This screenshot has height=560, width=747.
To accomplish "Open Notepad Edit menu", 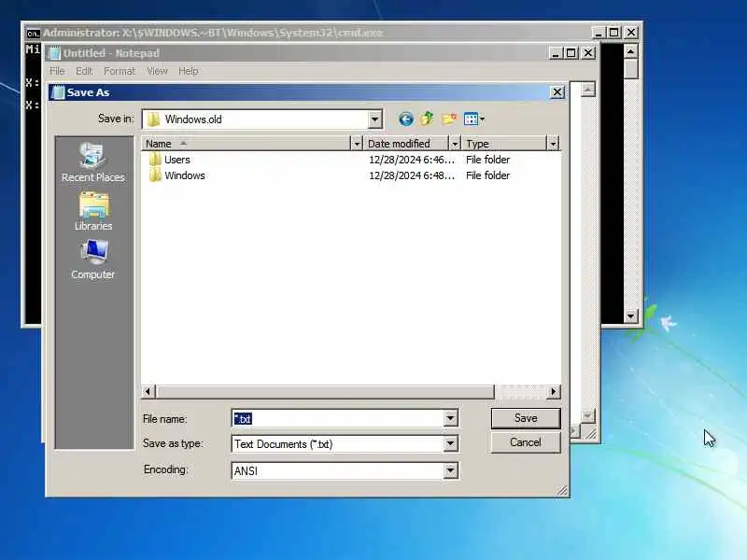I will pos(84,71).
